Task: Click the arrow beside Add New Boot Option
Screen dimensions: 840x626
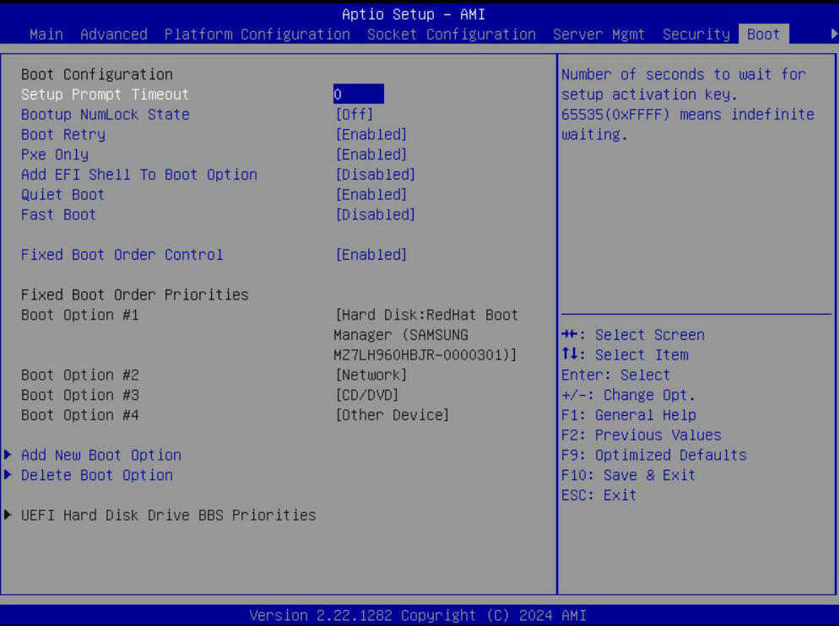Action: (8, 456)
